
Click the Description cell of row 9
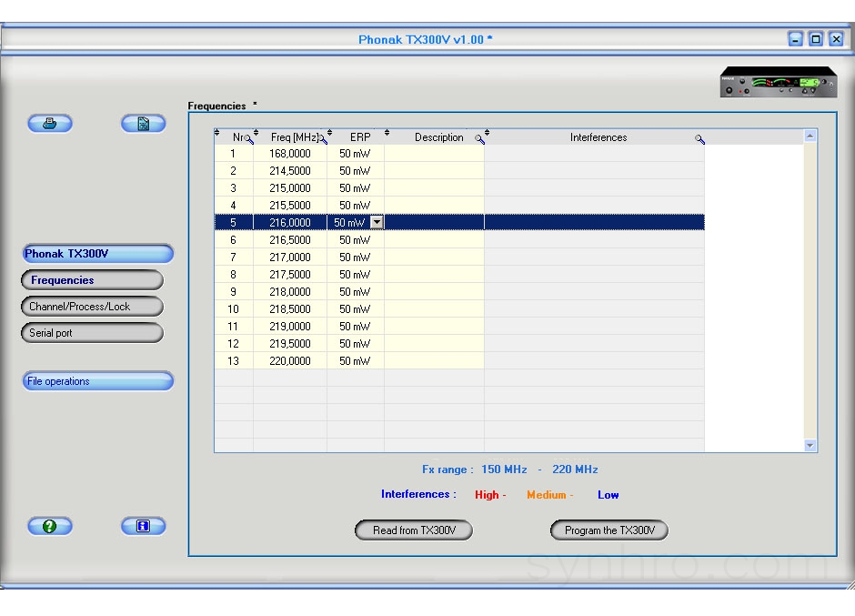click(434, 291)
